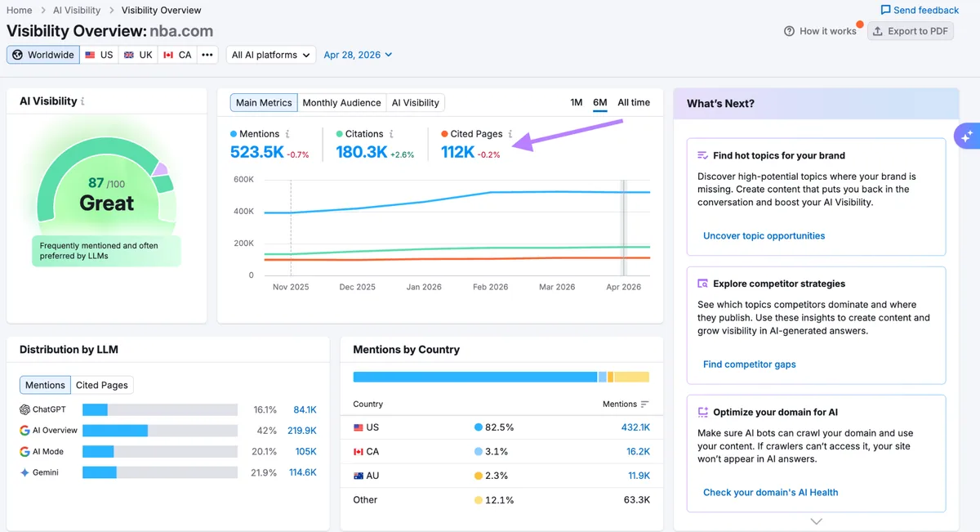Viewport: 980px width, 532px height.
Task: Go to AI Visibility breadcrumb
Action: [77, 10]
